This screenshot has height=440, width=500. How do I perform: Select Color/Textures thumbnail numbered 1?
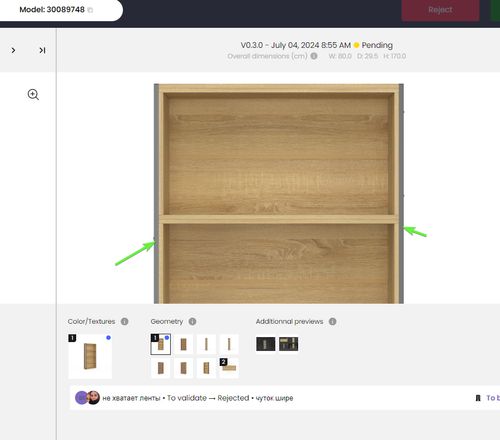click(90, 356)
